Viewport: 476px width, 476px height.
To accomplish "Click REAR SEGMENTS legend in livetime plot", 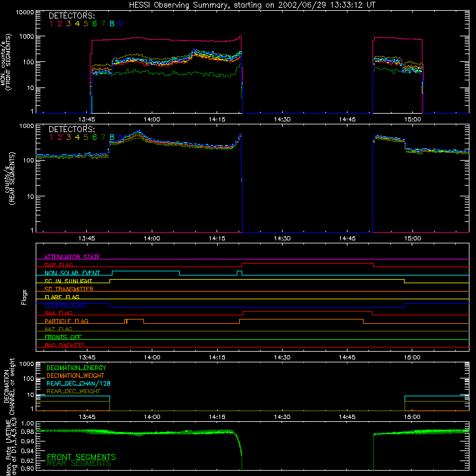I will pyautogui.click(x=79, y=464).
